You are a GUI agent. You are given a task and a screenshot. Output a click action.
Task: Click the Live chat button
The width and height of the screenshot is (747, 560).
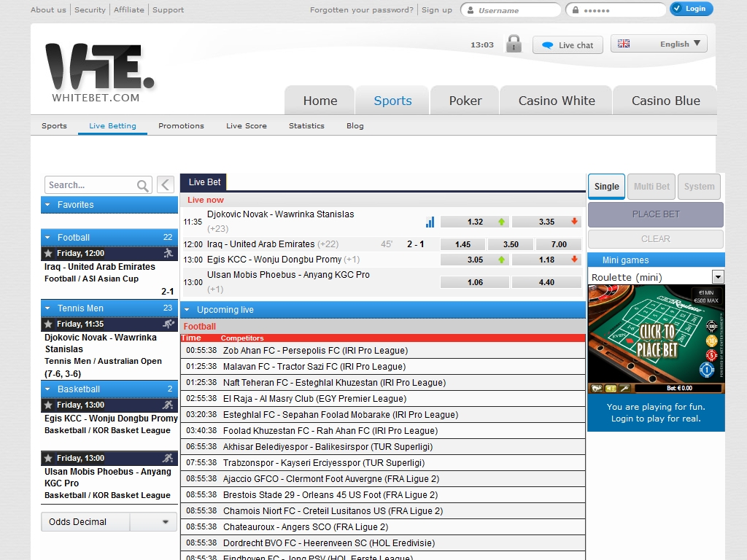pyautogui.click(x=568, y=45)
